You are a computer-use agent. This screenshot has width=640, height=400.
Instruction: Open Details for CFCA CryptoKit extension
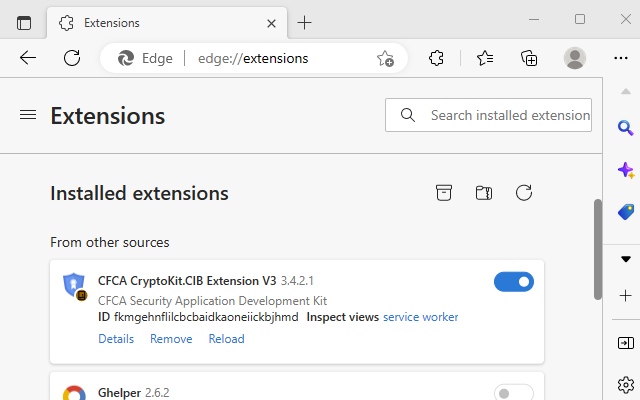pos(116,339)
